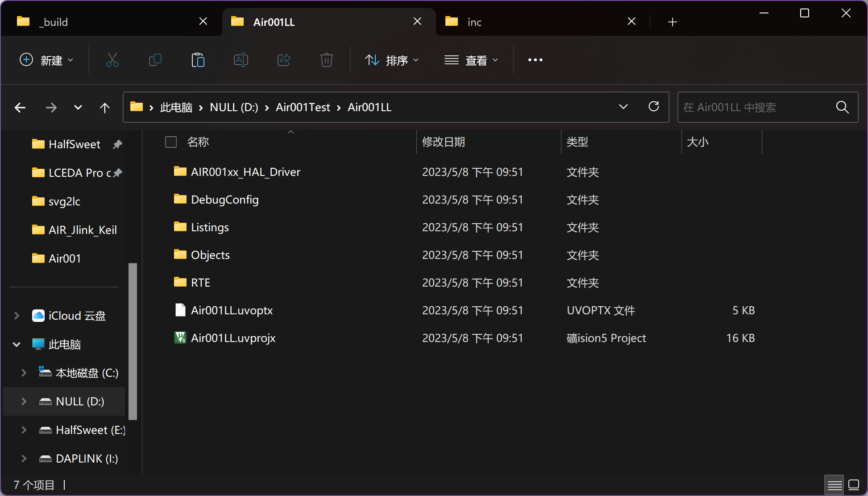Click Air001Test in the breadcrumb path
Screen dimensions: 868x496
tap(303, 107)
